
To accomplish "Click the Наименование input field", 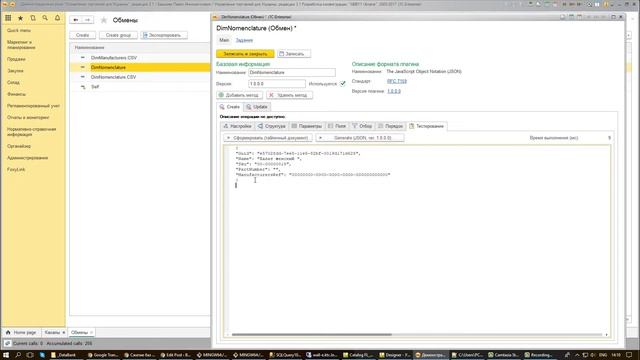I will pos(292,73).
